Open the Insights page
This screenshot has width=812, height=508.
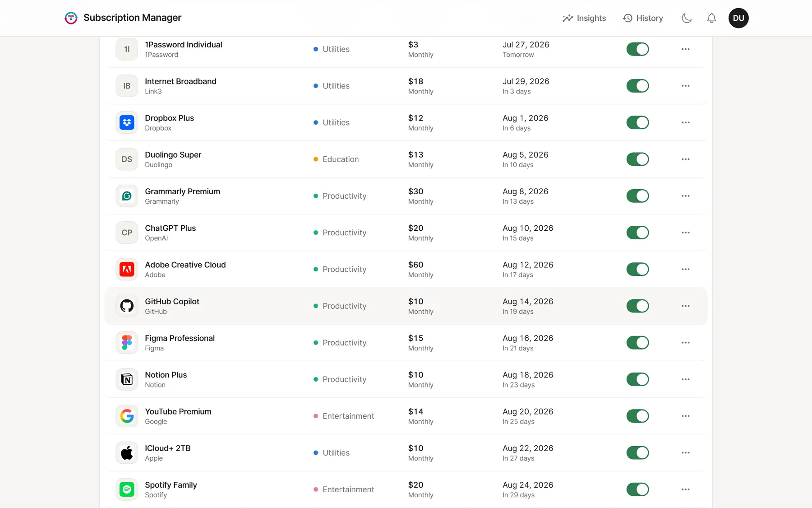[584, 18]
